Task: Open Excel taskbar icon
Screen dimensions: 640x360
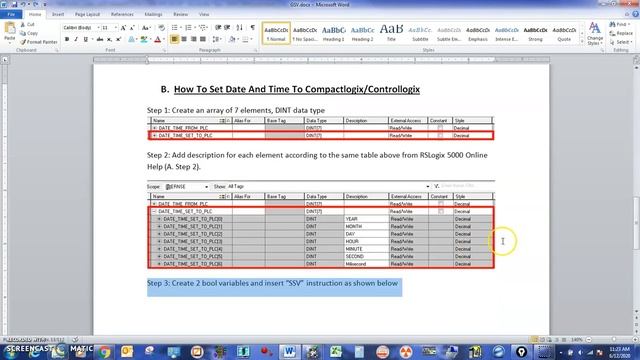Action: (x=336, y=351)
